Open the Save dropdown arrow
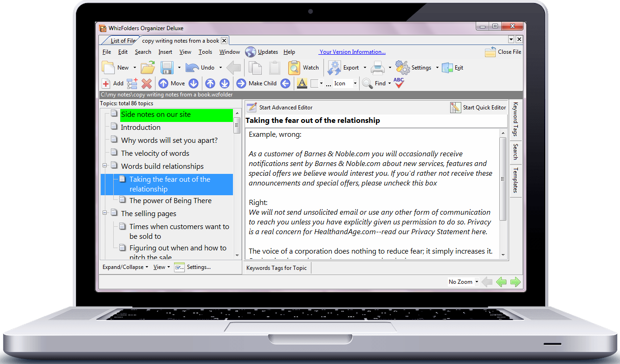 (179, 68)
